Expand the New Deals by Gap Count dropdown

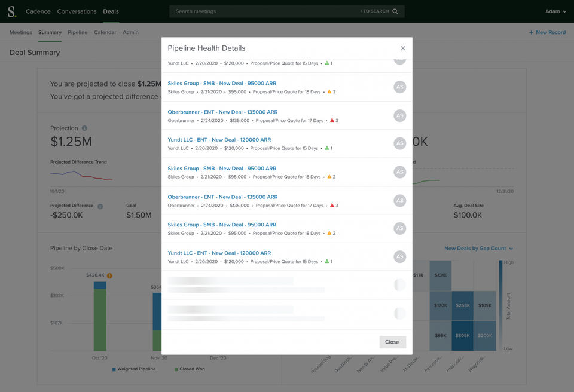point(478,248)
